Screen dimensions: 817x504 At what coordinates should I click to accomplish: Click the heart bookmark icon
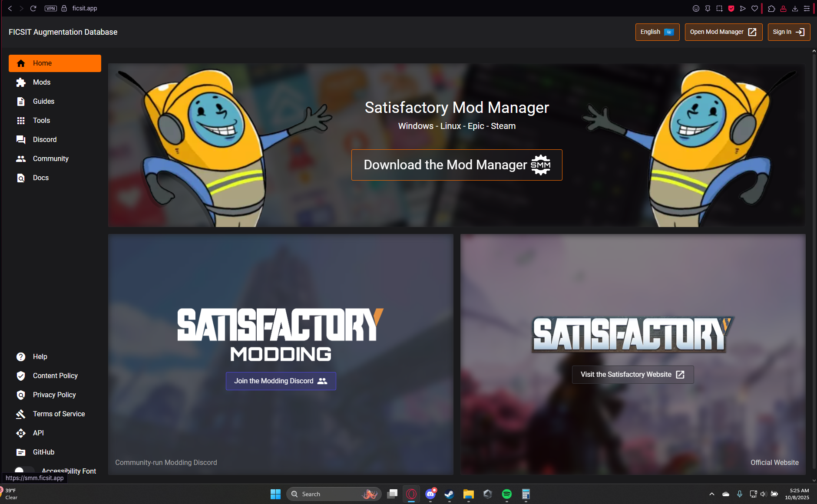[755, 8]
